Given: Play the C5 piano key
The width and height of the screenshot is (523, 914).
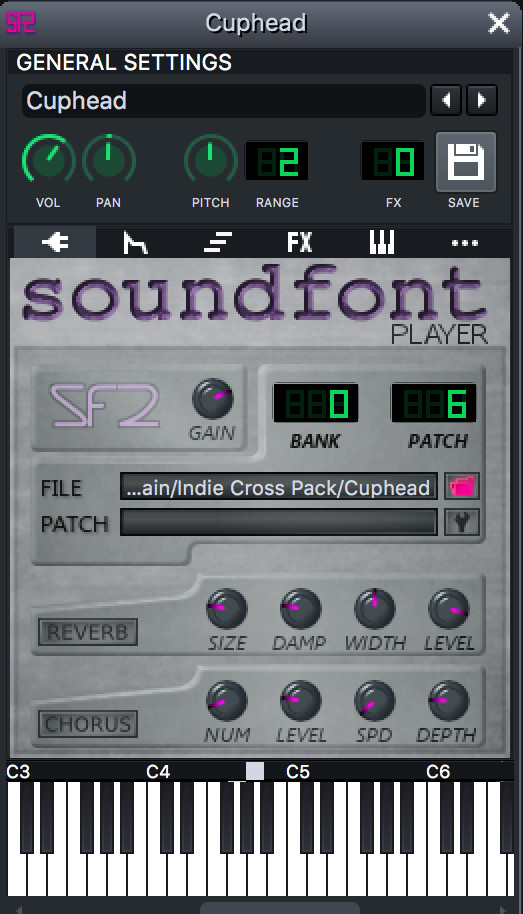Looking at the screenshot, I should click(x=296, y=874).
